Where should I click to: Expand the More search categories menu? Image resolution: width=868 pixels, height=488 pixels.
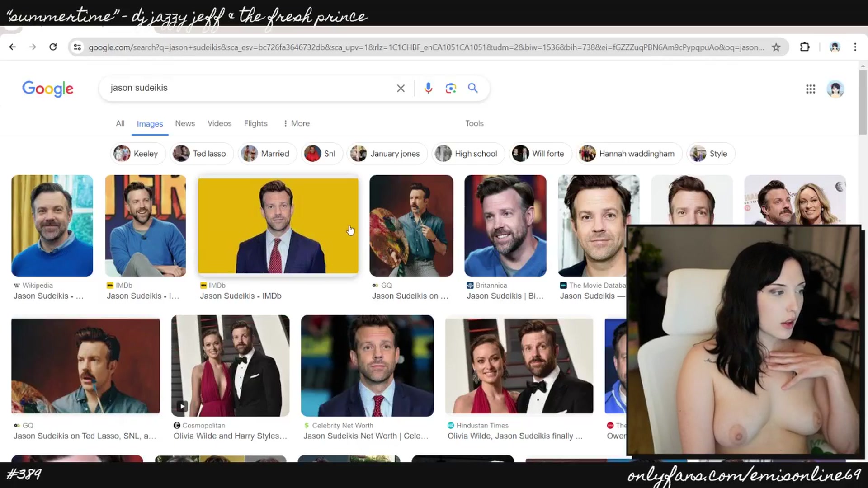tap(297, 123)
